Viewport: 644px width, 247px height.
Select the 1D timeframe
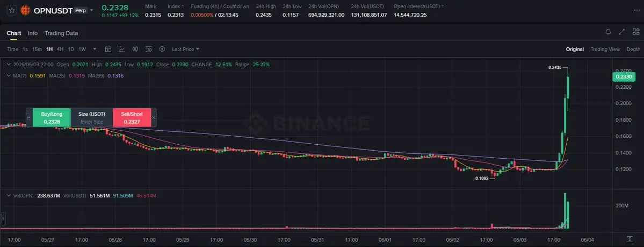click(x=71, y=50)
